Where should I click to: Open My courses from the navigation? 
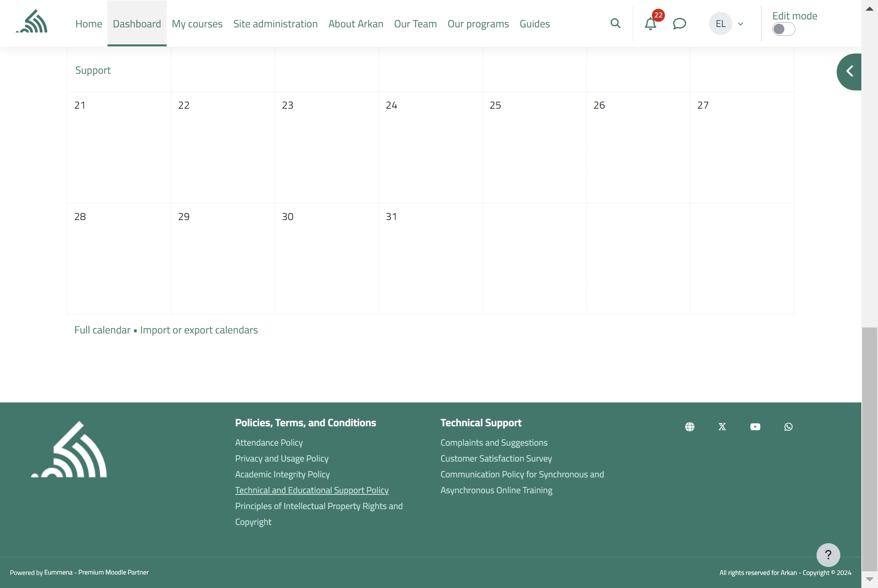coord(197,24)
